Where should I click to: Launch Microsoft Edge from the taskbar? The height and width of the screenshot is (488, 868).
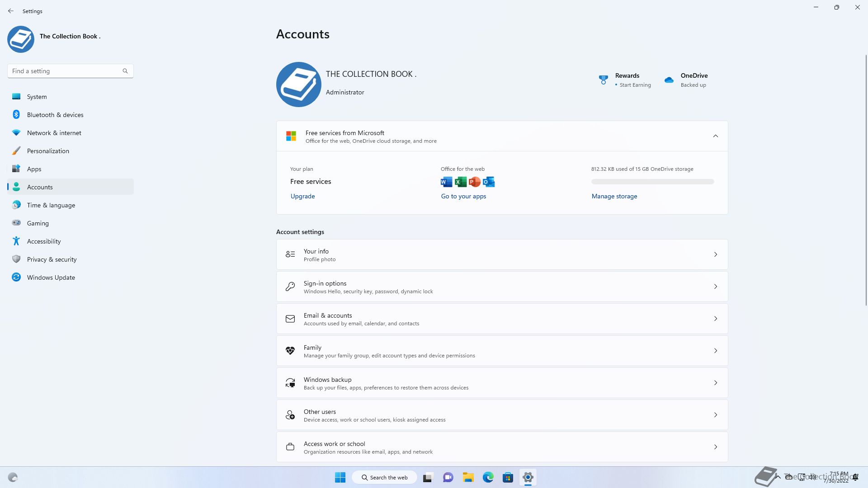pos(488,477)
